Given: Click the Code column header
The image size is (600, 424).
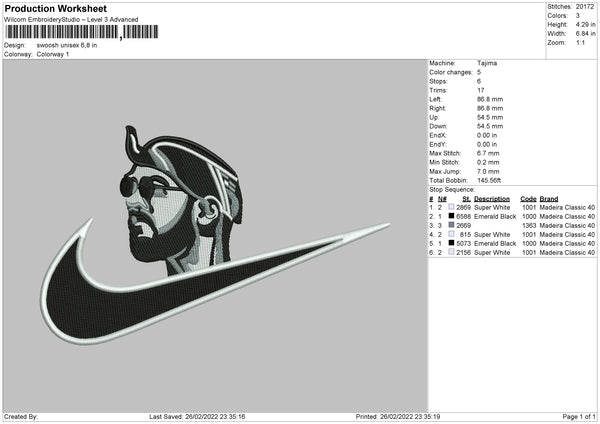Looking at the screenshot, I should click(528, 199).
